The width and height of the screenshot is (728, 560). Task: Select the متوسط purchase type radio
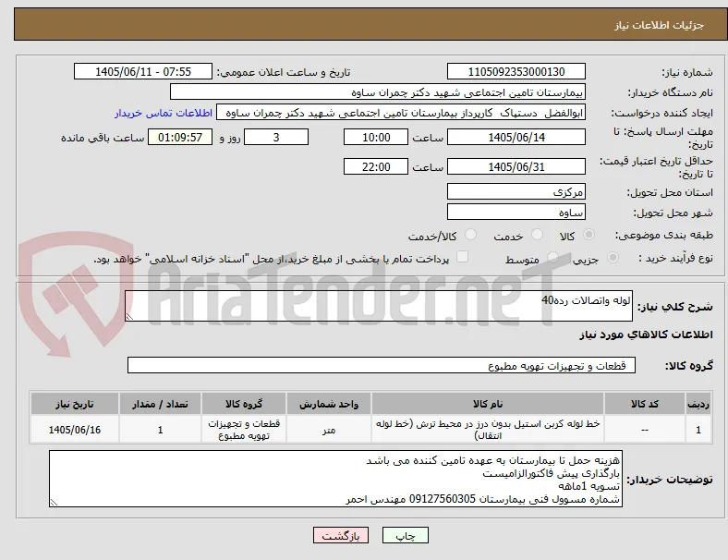click(x=552, y=257)
